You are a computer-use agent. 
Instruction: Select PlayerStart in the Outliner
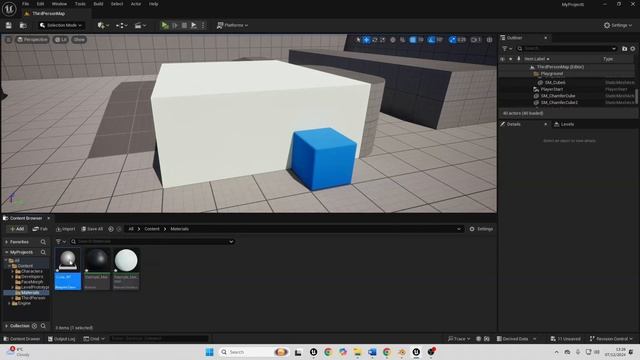click(552, 89)
